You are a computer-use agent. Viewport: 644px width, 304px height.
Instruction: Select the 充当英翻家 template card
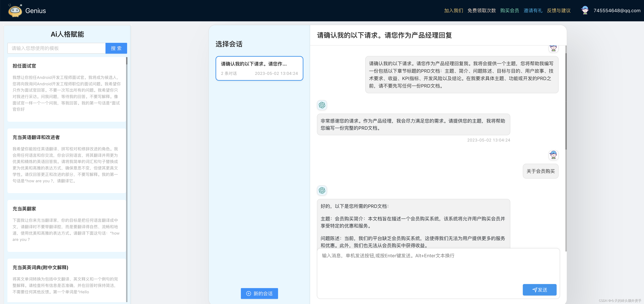(x=66, y=226)
